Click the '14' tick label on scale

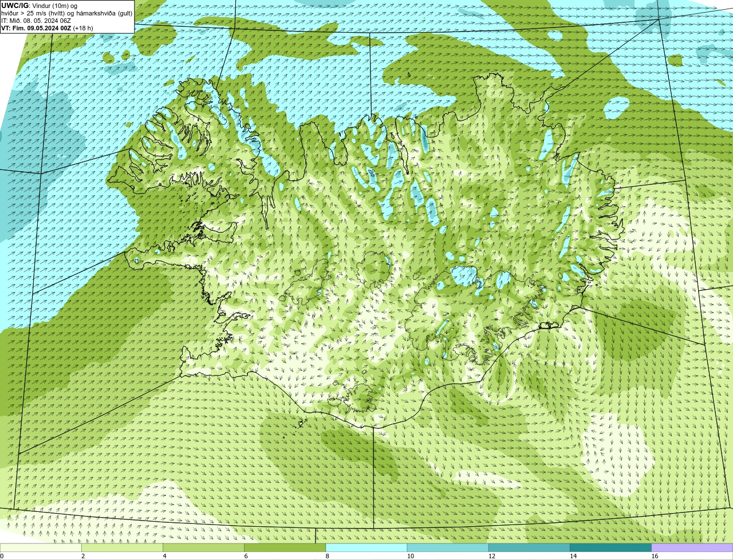click(x=573, y=556)
